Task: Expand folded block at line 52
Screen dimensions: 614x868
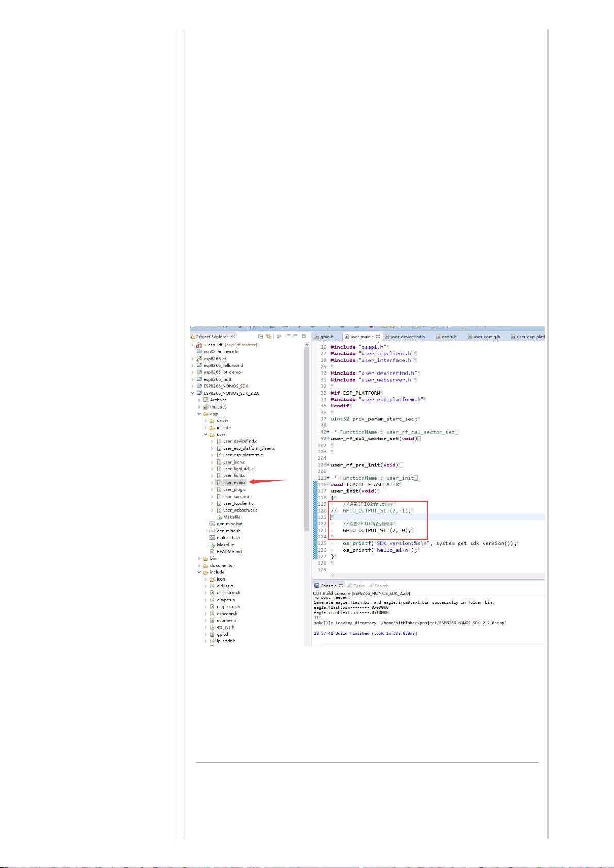Action: [328, 439]
